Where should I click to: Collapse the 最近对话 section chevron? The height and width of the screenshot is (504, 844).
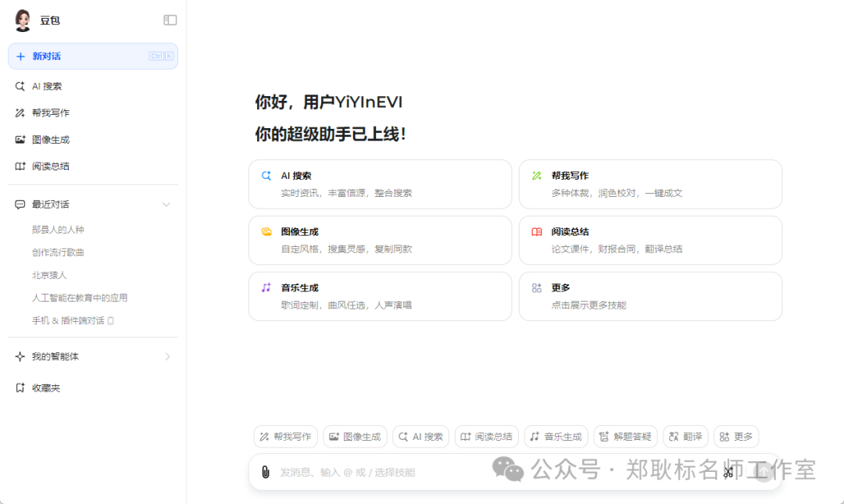click(x=166, y=205)
